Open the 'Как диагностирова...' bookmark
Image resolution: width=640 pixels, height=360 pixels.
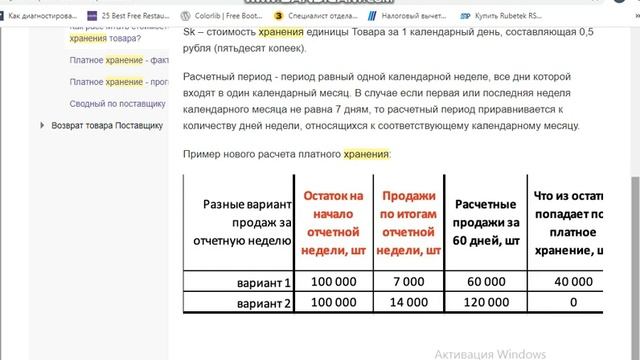[x=39, y=16]
